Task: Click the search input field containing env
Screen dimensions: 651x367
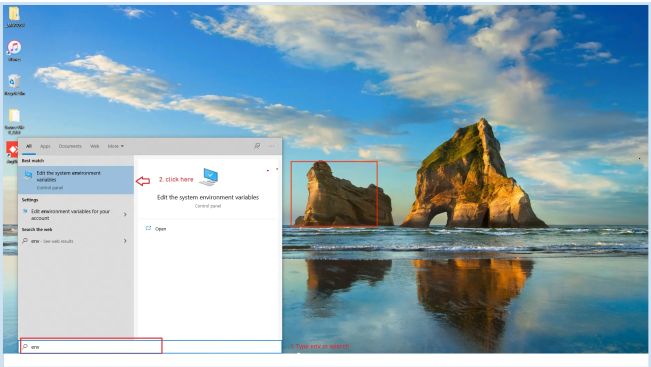Action: 151,347
